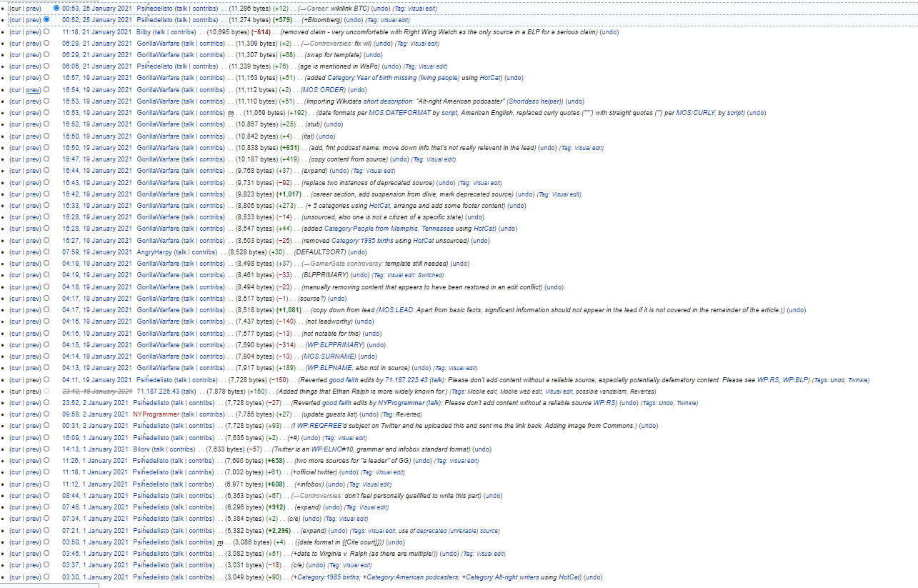The height and width of the screenshot is (588, 918).
Task: Open the 11:18, 21 January 2021 revision link
Action: pyautogui.click(x=97, y=32)
